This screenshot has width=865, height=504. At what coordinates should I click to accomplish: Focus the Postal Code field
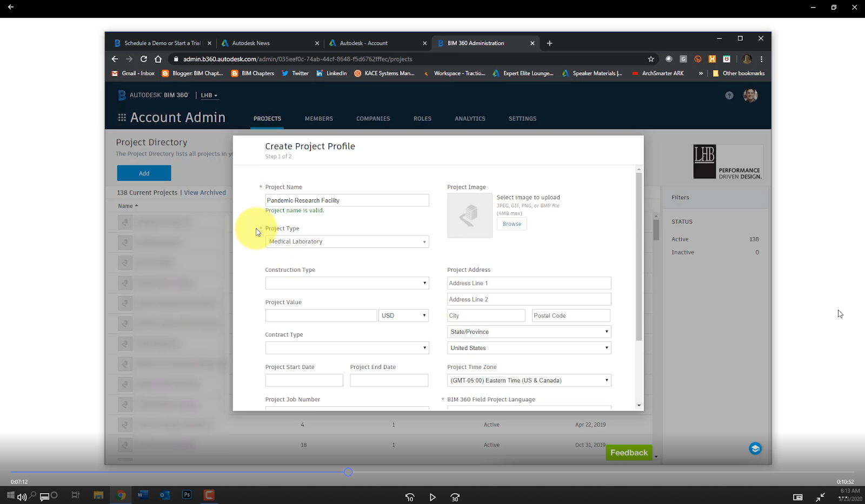(571, 315)
